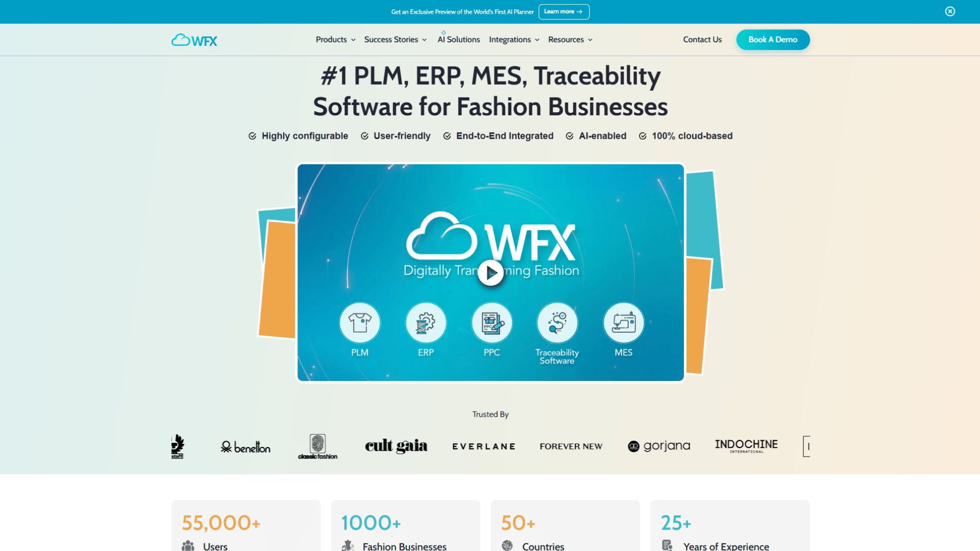Select the PLM t-shirt icon
The image size is (980, 551).
coord(360,323)
